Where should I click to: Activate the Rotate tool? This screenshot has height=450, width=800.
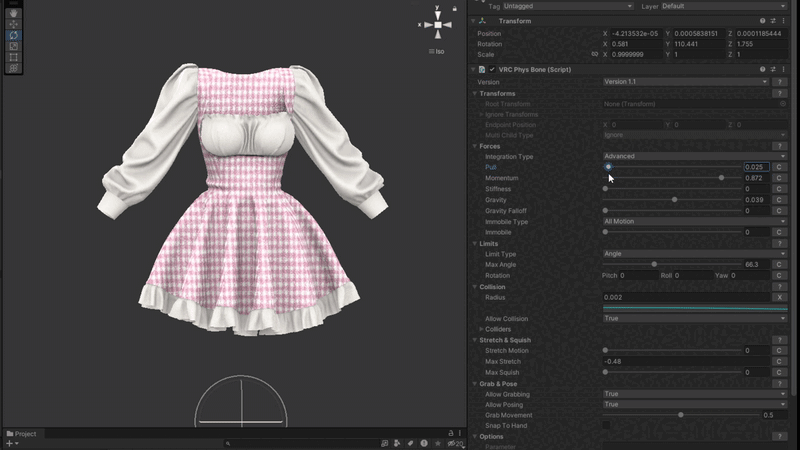13,35
